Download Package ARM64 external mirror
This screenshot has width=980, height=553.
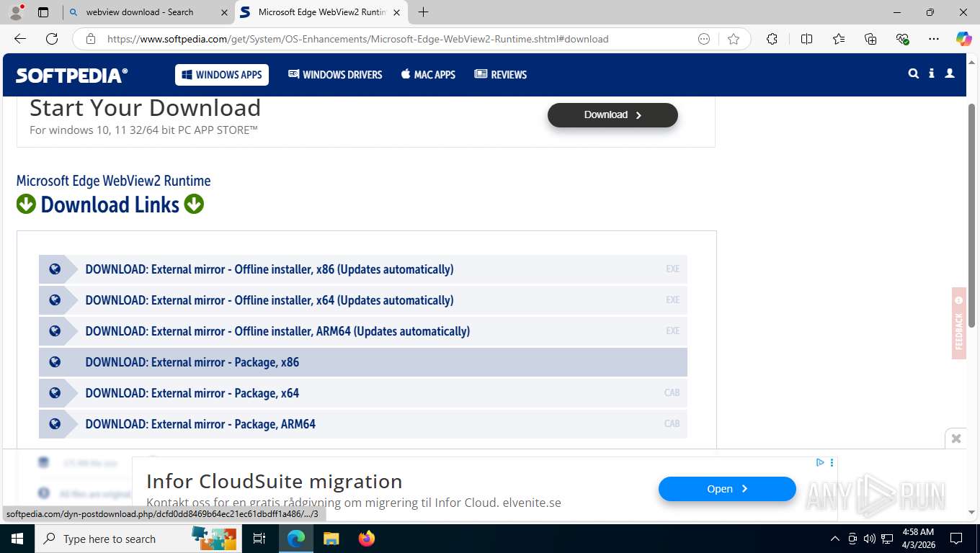[x=363, y=424]
